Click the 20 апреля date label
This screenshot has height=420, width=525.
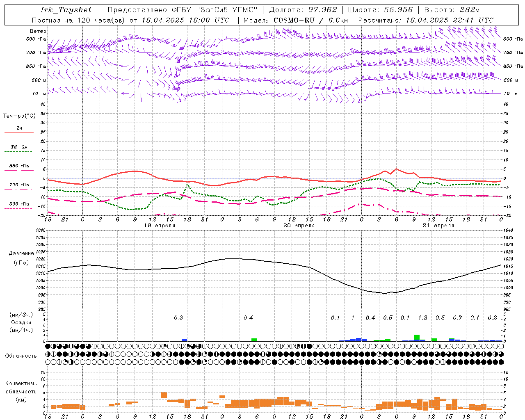point(299,226)
